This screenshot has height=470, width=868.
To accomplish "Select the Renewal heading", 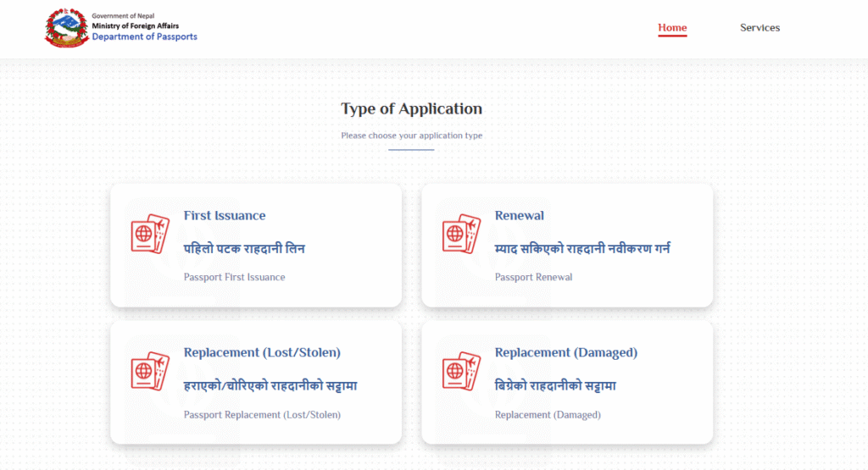I will [520, 216].
